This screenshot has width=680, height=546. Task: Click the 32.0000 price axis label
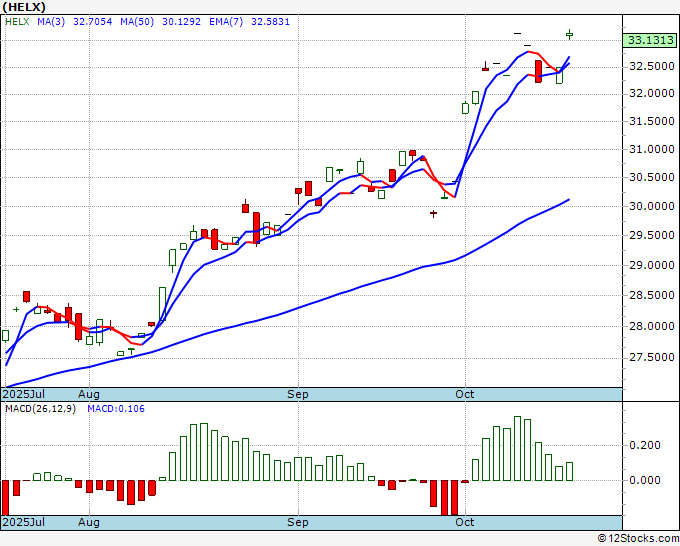[652, 93]
